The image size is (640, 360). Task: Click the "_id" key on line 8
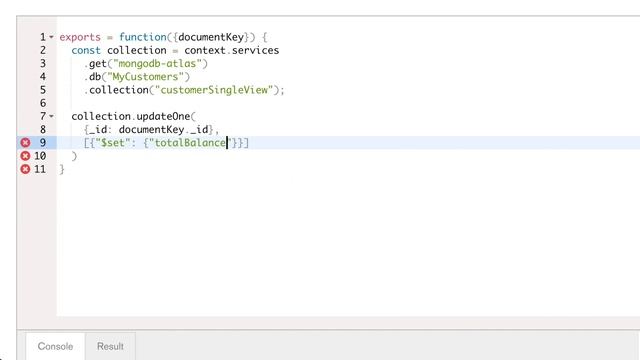coord(98,129)
